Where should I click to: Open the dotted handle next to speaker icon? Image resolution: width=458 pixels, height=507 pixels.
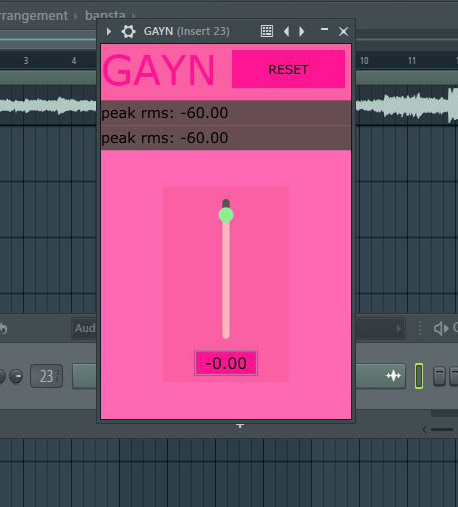420,329
